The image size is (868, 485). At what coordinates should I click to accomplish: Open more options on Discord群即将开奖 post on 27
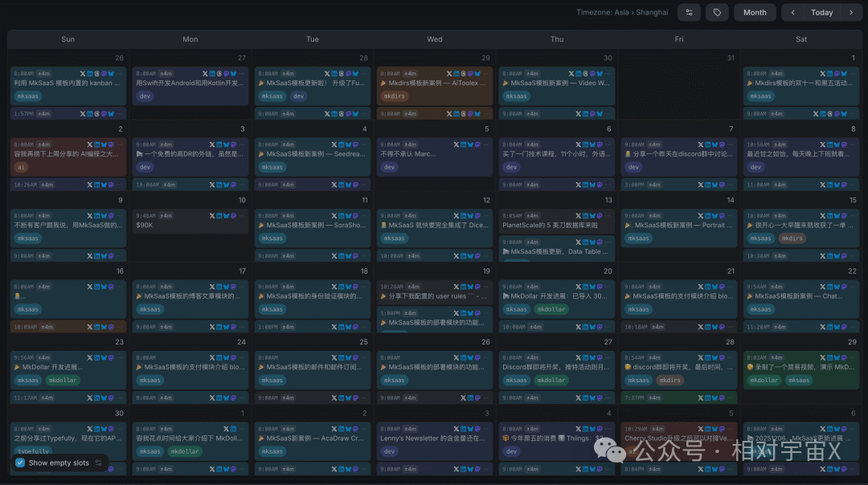pos(608,358)
